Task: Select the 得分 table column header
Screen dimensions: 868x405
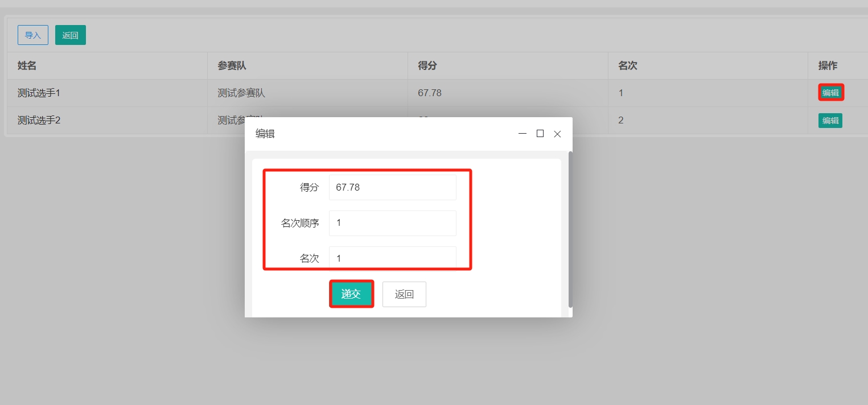Action: click(427, 66)
